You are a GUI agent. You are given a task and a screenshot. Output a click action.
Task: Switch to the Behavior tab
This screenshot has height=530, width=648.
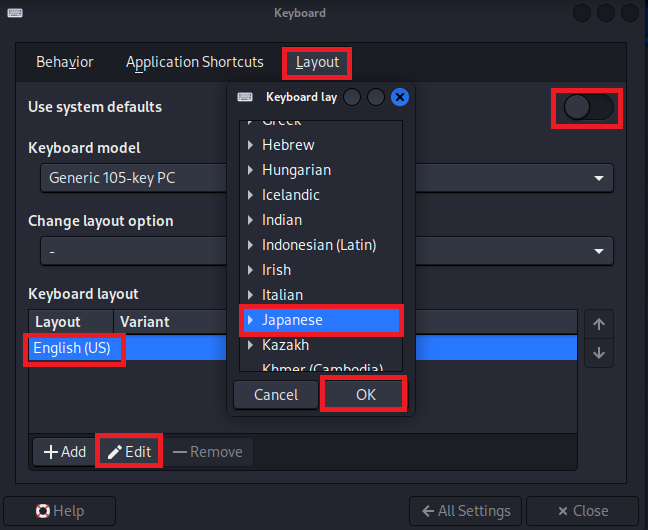[65, 62]
